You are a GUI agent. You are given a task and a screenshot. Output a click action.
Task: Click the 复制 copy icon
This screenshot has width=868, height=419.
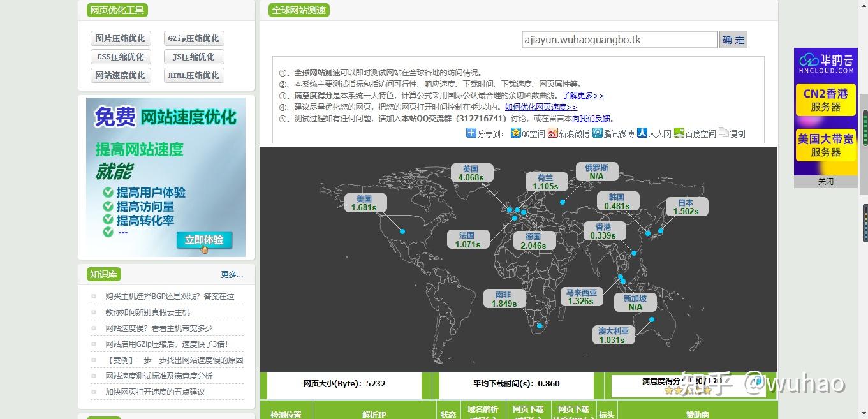click(723, 133)
